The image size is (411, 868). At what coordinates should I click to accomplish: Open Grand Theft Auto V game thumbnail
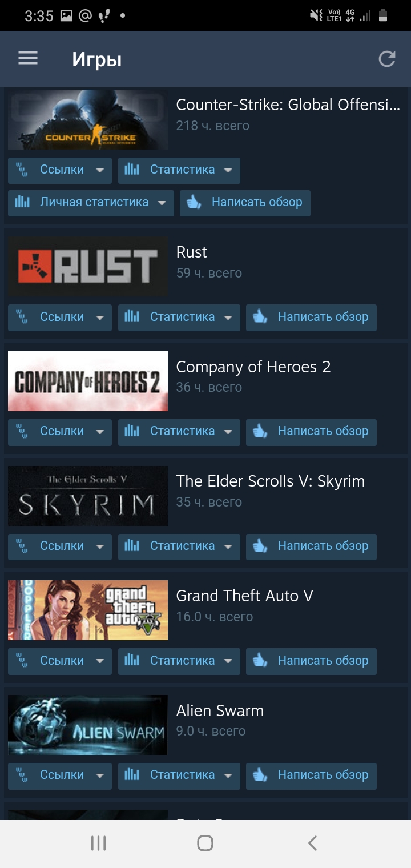pyautogui.click(x=88, y=610)
